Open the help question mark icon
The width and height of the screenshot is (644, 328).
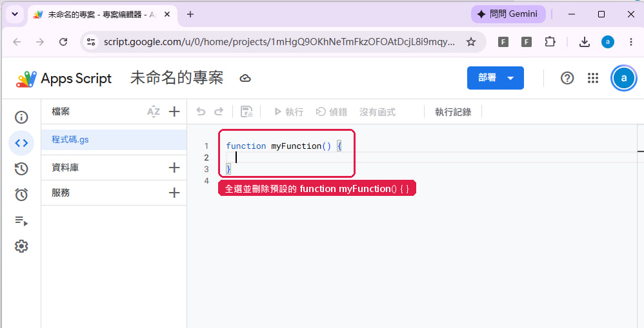567,78
